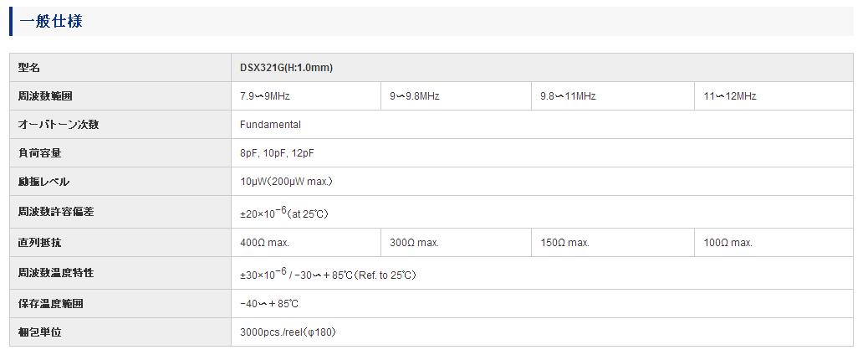Click the 8pF, 10pF, 12pF load capacitance value

pos(277,153)
